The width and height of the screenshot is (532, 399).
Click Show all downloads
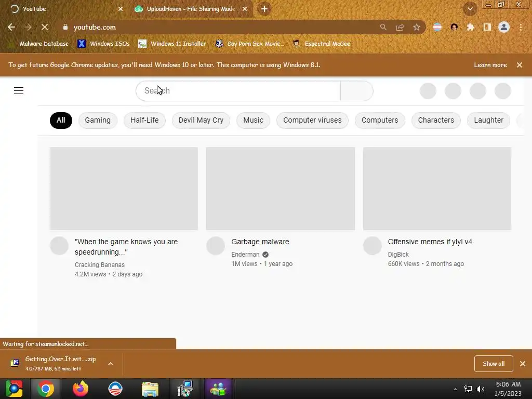click(x=494, y=364)
